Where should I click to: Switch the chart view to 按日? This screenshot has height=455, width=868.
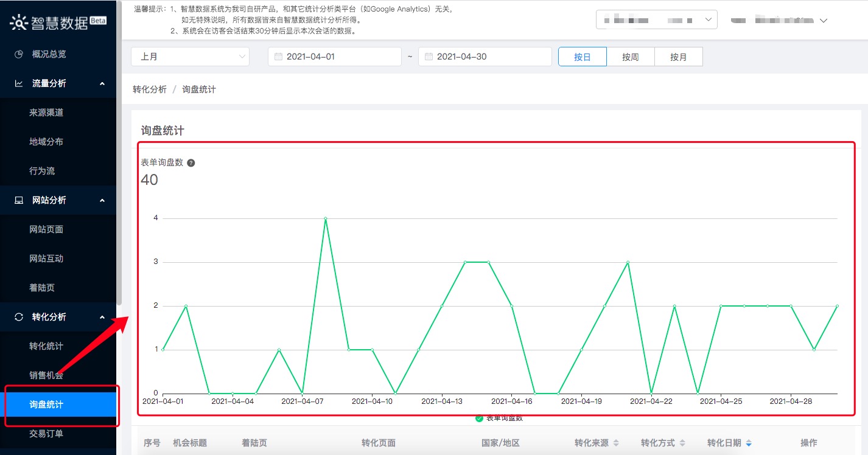583,57
